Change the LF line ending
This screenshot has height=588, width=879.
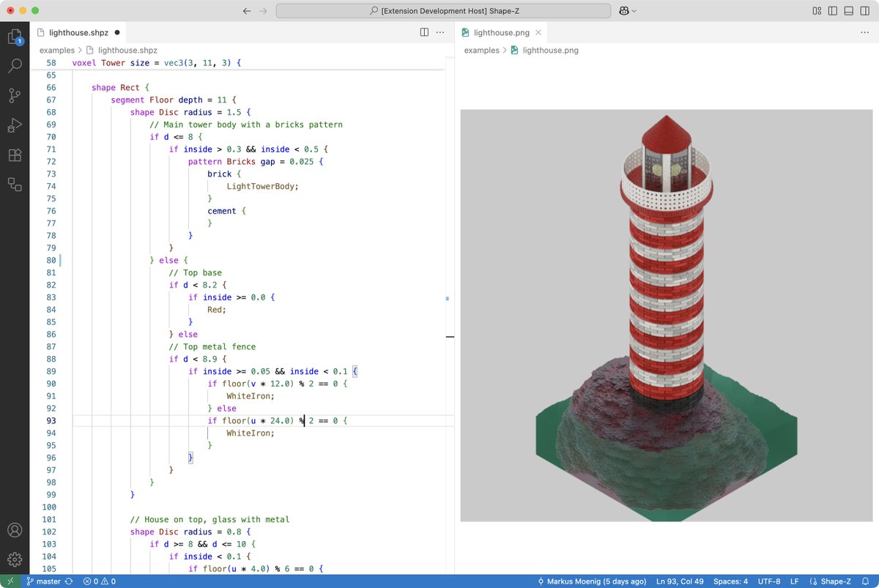point(795,581)
